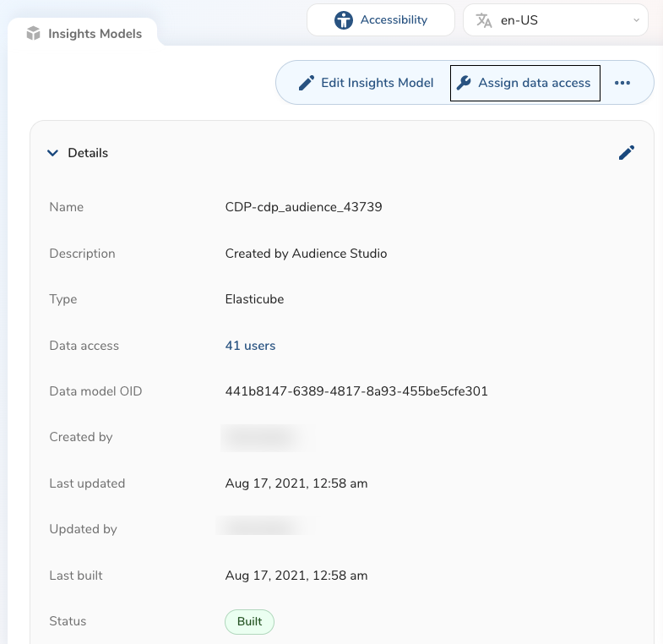Image resolution: width=663 pixels, height=644 pixels.
Task: Click the cube icon on Insights Models tab
Action: (x=34, y=34)
